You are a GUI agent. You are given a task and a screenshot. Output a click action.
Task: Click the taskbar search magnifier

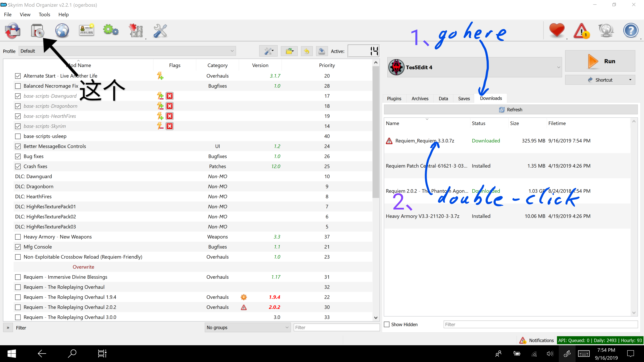[x=72, y=353]
